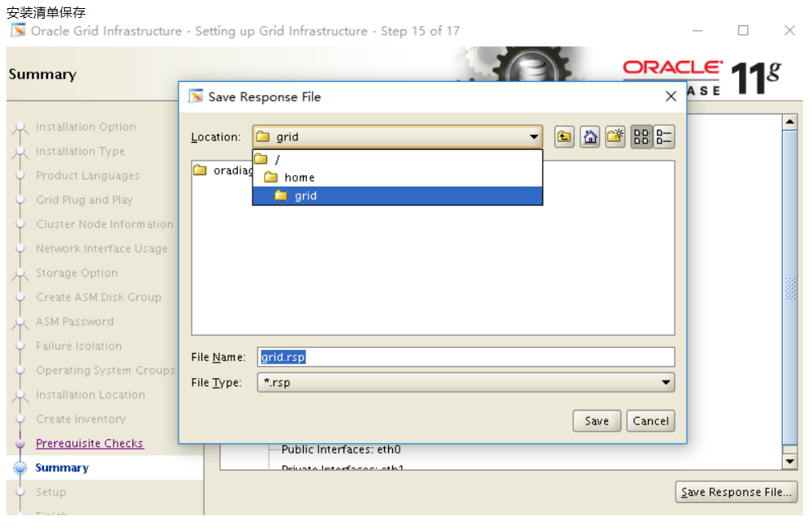Click the Installation Type step
Screen dimensions: 812x529
[80, 151]
